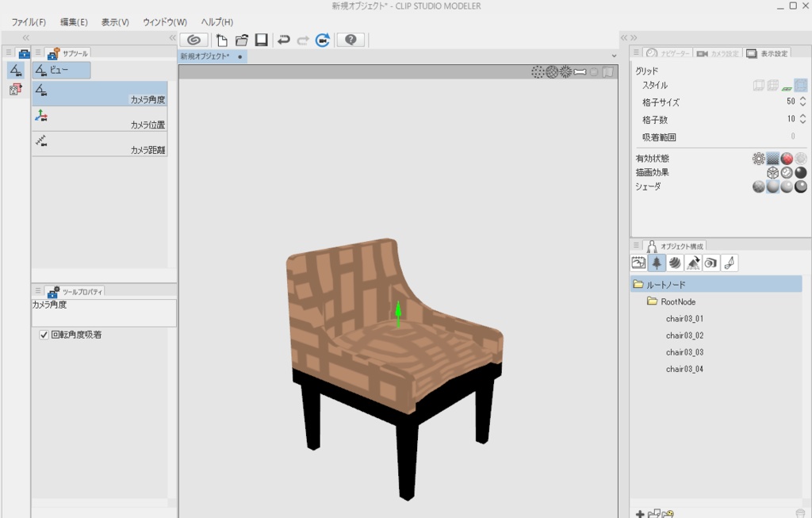Image resolution: width=812 pixels, height=518 pixels.
Task: Open the image view in オブジェクト構成
Action: [x=638, y=263]
